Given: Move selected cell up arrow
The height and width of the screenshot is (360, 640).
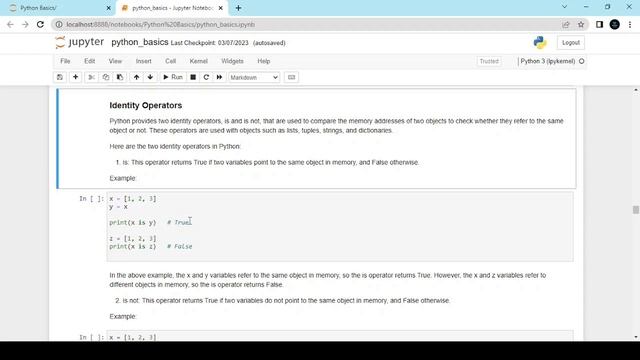Looking at the screenshot, I should [x=136, y=77].
